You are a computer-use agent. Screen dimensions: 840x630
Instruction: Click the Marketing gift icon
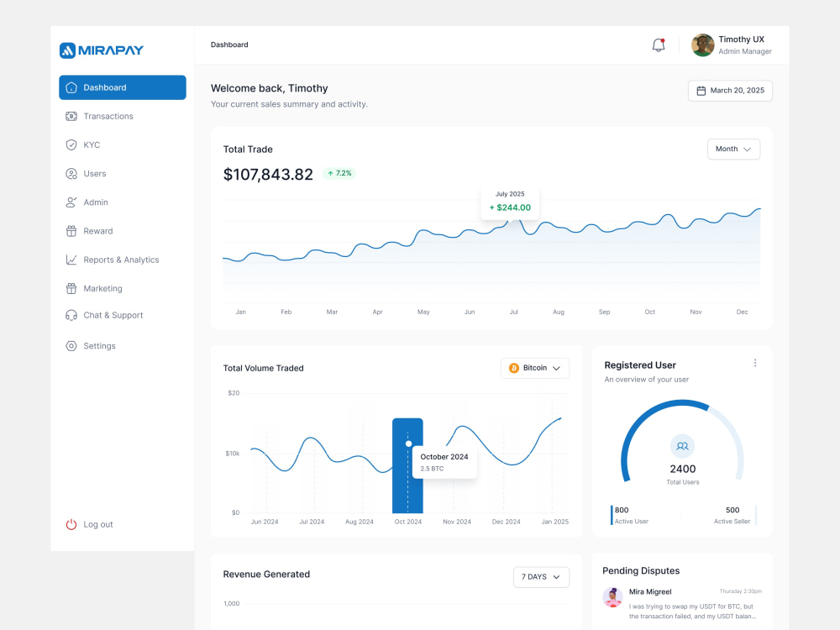coord(71,288)
